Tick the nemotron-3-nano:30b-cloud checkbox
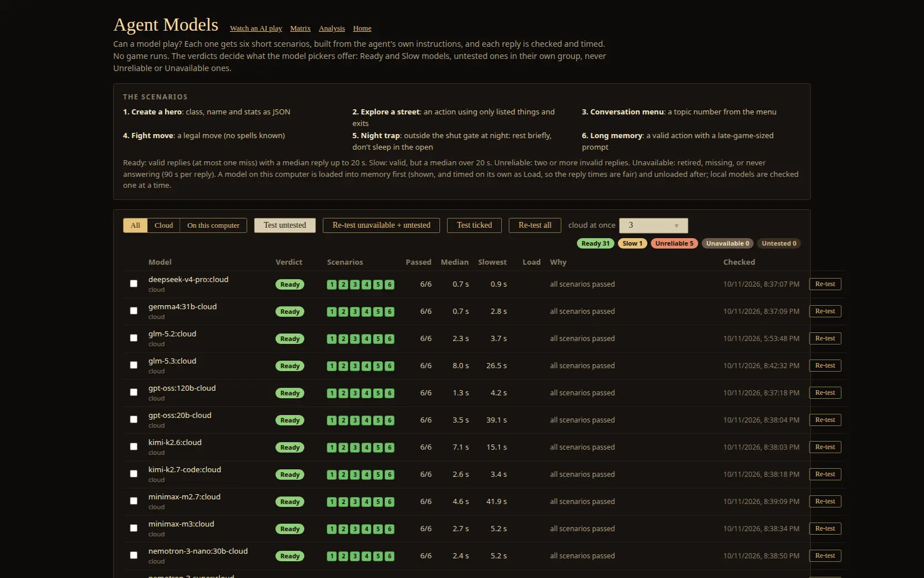 pyautogui.click(x=133, y=555)
